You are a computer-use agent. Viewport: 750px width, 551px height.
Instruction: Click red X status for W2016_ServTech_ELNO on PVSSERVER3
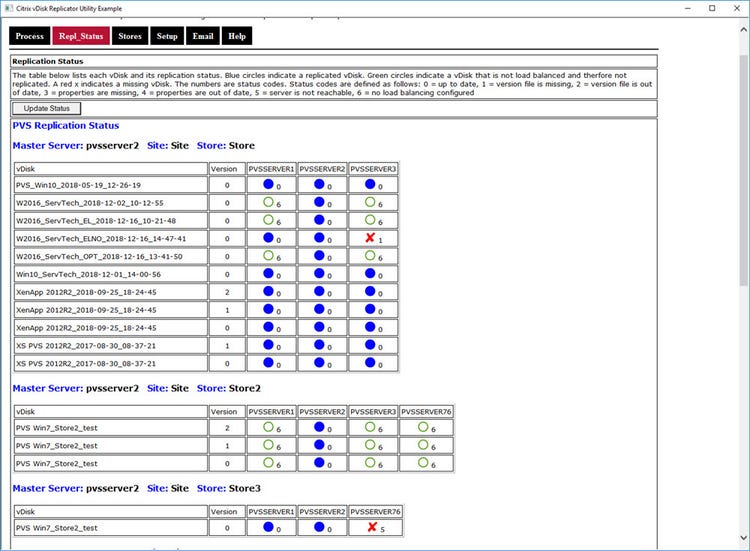coord(370,238)
